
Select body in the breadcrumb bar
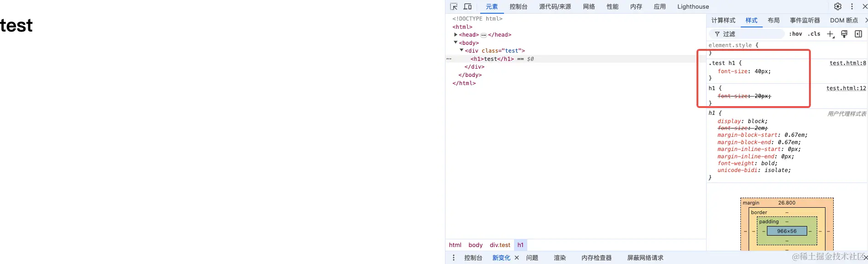476,245
